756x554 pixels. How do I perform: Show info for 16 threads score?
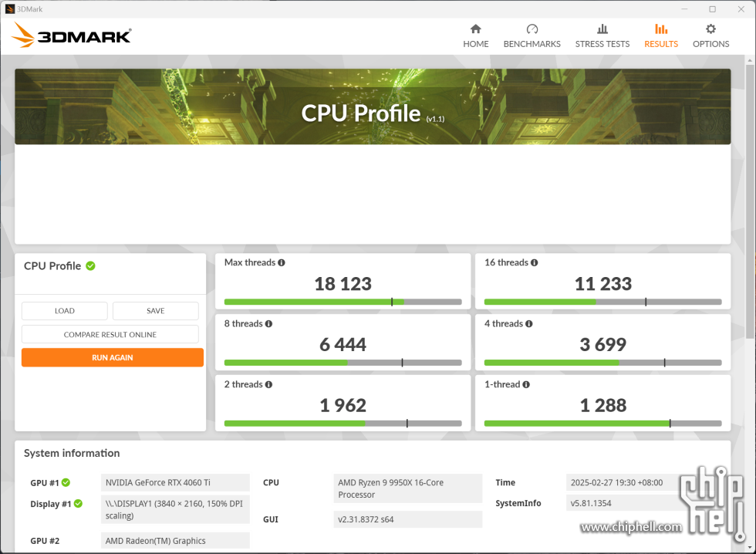coord(534,263)
